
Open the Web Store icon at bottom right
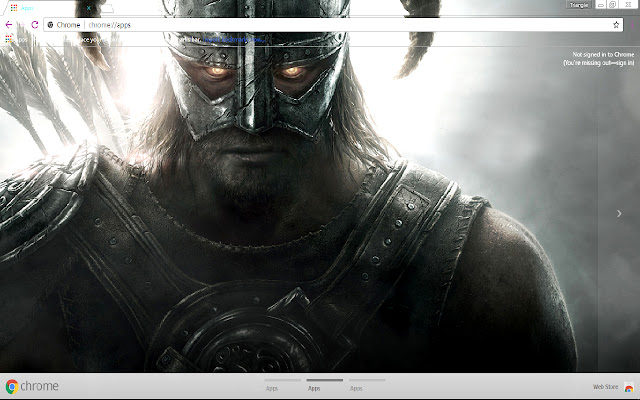click(629, 387)
